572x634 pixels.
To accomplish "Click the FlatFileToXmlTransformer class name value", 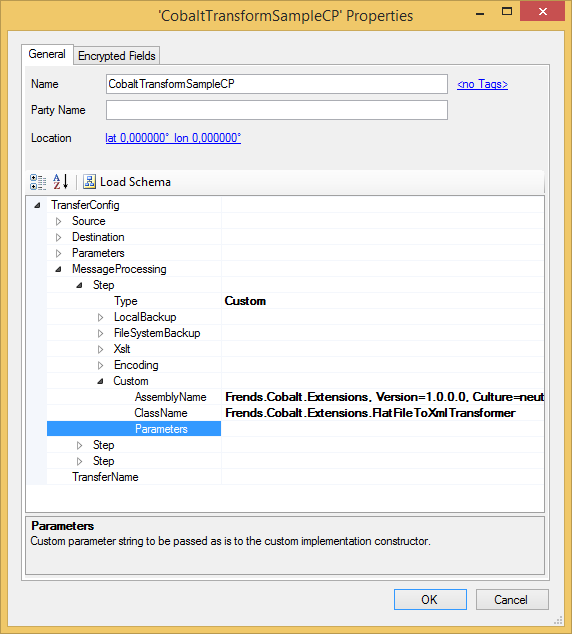I will pyautogui.click(x=370, y=413).
